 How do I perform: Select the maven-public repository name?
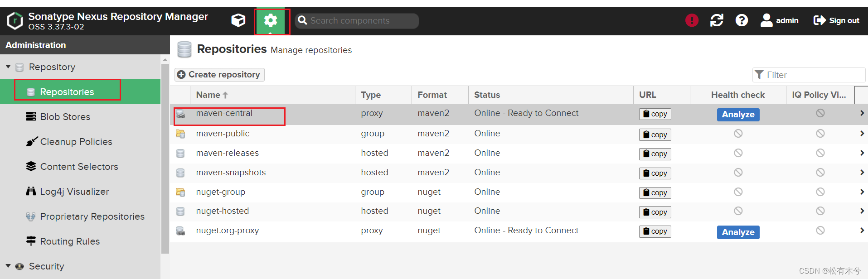point(223,134)
